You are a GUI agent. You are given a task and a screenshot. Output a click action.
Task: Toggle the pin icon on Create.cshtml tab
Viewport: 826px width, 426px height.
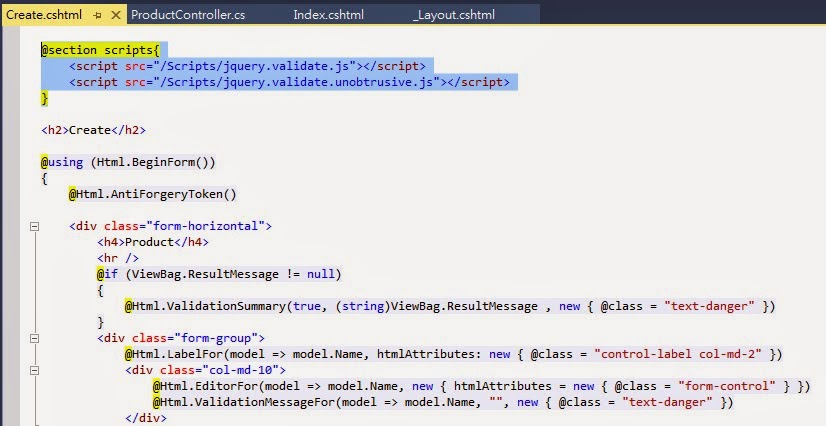97,15
